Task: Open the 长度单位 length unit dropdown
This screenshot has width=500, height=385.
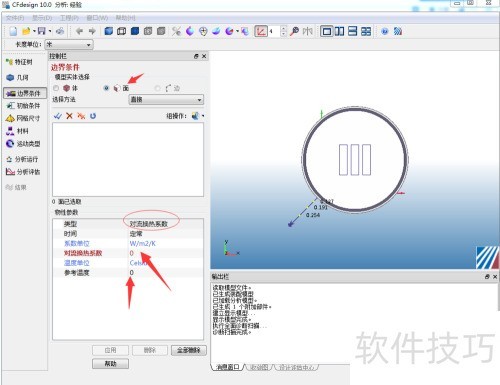Action: click(69, 44)
